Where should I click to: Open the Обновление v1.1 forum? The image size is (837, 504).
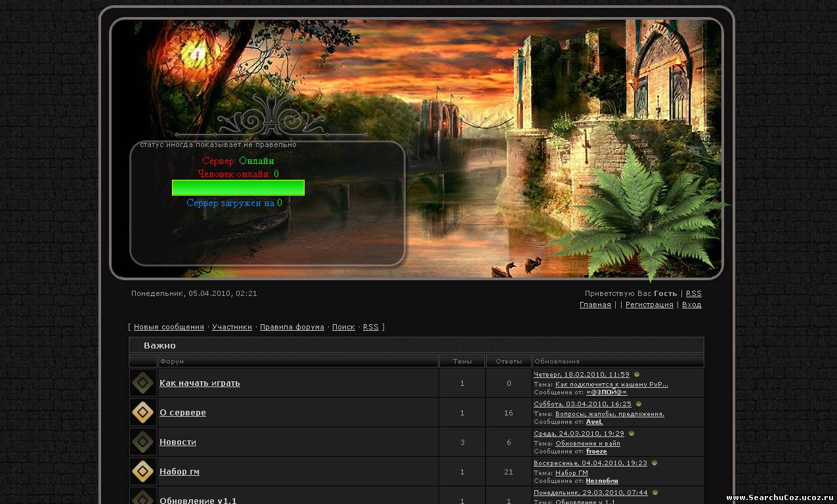198,500
